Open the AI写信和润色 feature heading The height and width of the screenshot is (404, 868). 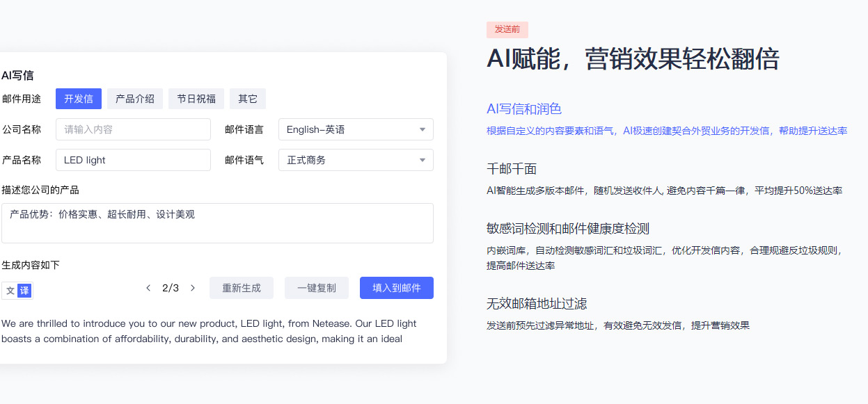[x=524, y=109]
